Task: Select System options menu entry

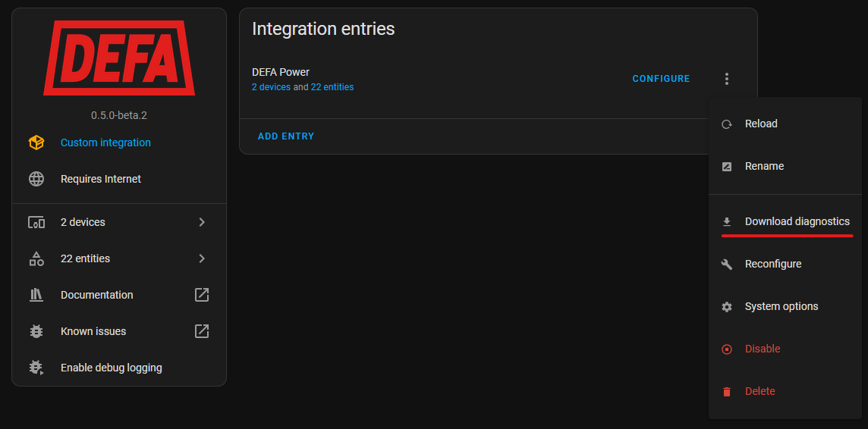Action: (x=781, y=306)
